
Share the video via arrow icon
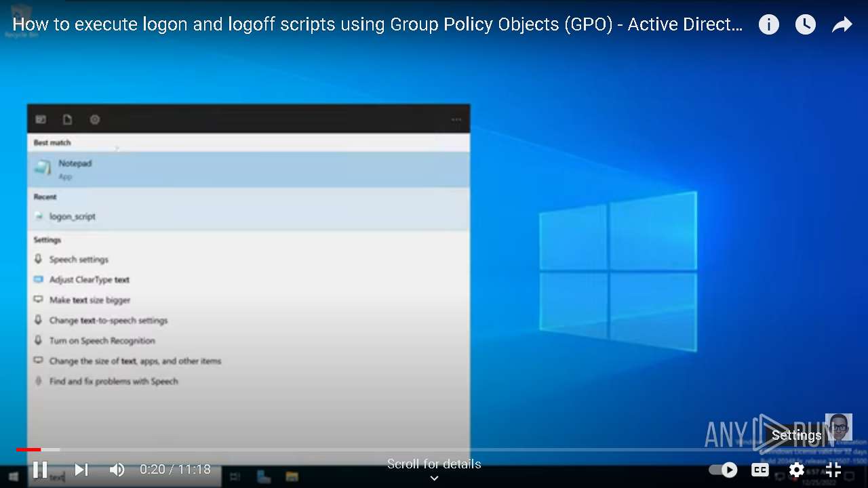pos(842,25)
